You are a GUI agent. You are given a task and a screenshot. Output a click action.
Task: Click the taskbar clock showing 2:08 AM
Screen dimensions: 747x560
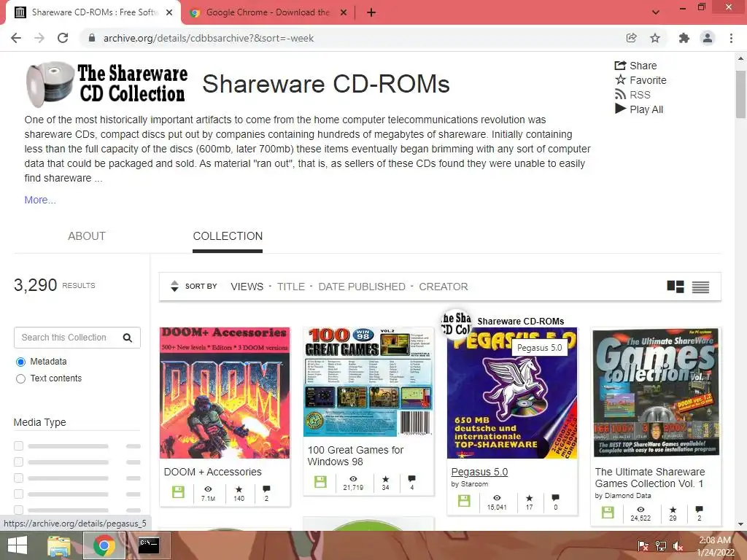click(x=715, y=545)
